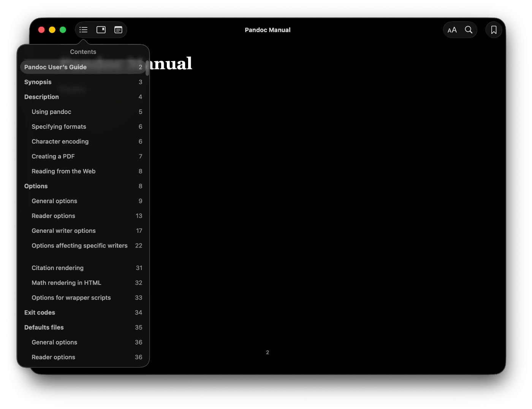This screenshot has height=409, width=532.
Task: Close the Books window
Action: (41, 30)
